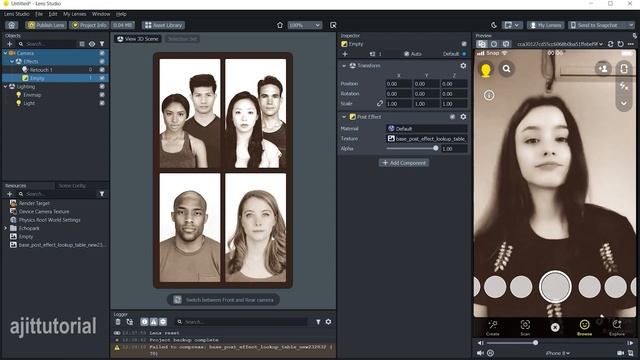Open the My Lenses menu in the menu bar

(74, 14)
